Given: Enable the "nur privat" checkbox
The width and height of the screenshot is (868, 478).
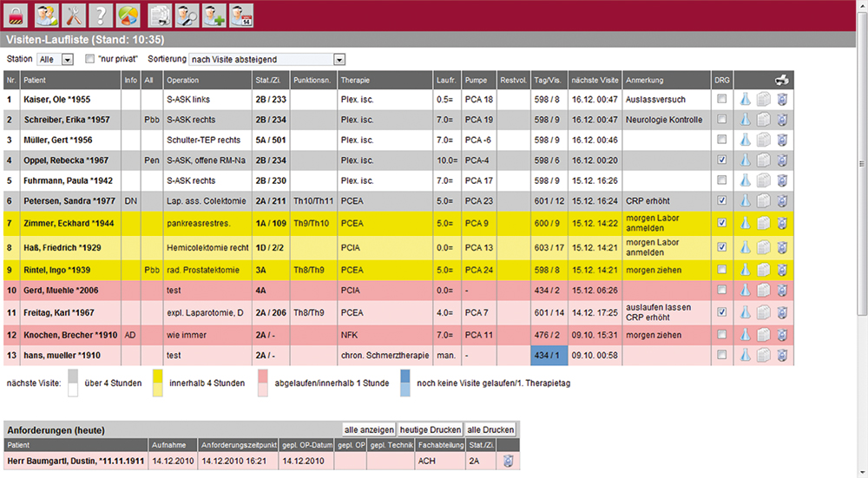Looking at the screenshot, I should pos(90,59).
